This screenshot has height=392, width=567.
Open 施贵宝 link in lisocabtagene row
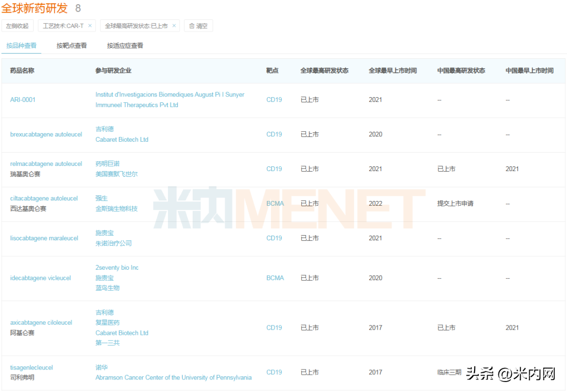104,233
